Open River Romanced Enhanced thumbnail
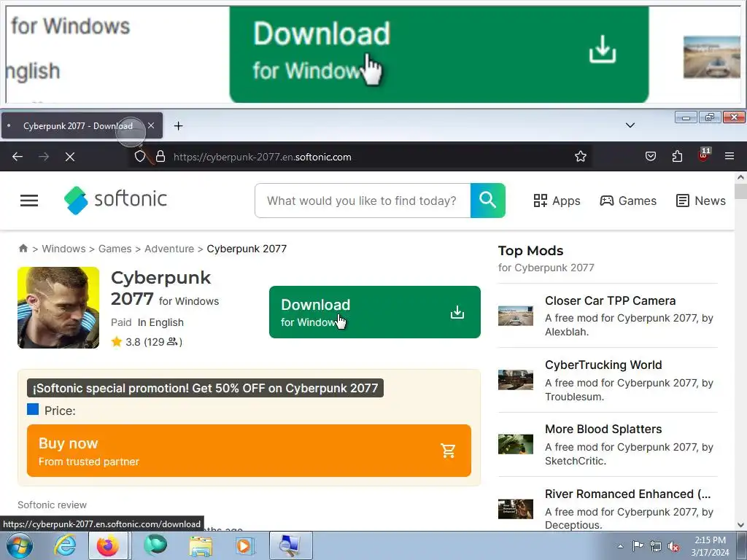This screenshot has width=747, height=560. pos(516,509)
